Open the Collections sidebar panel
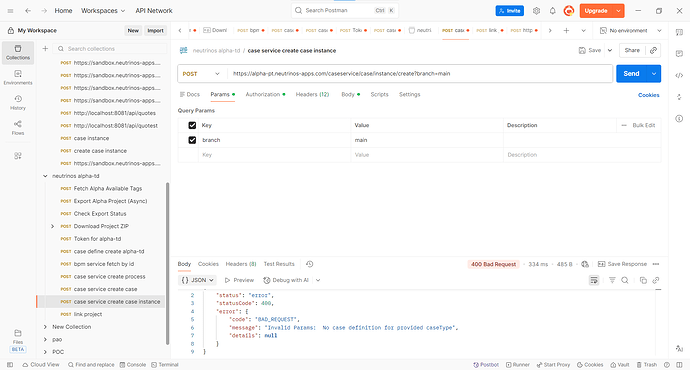The height and width of the screenshot is (370, 690). (x=18, y=52)
